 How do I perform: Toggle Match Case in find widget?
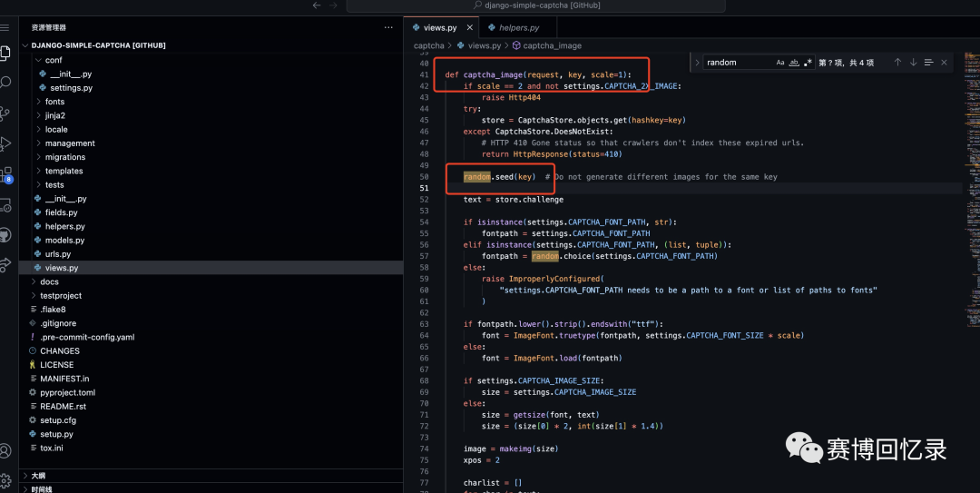click(x=780, y=63)
